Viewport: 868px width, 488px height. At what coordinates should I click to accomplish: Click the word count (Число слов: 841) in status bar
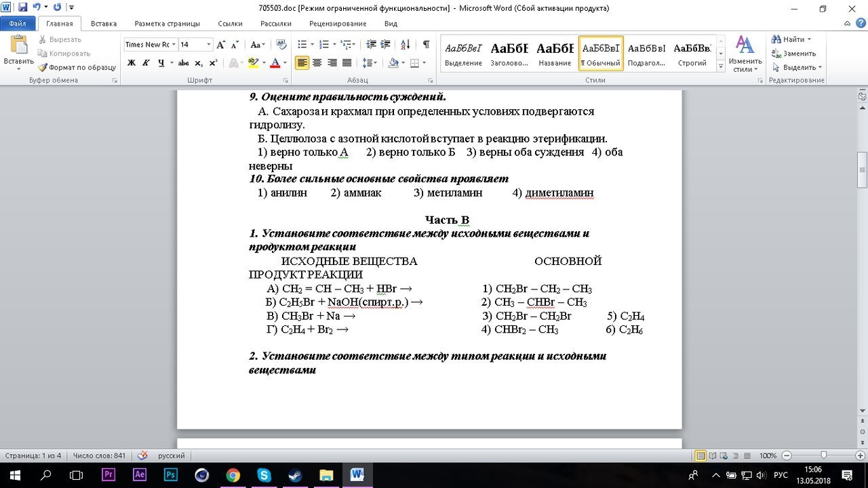coord(100,456)
